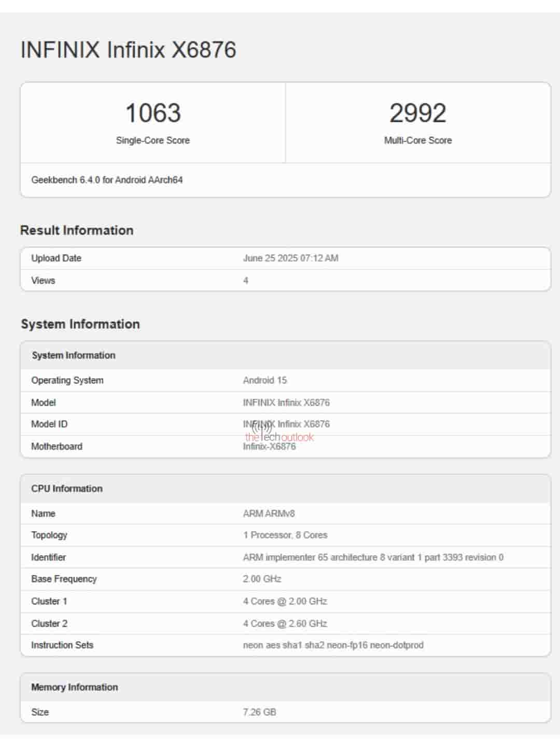Click the Instruction Sets value starting with neon
Image resolution: width=560 pixels, height=747 pixels.
click(x=333, y=645)
